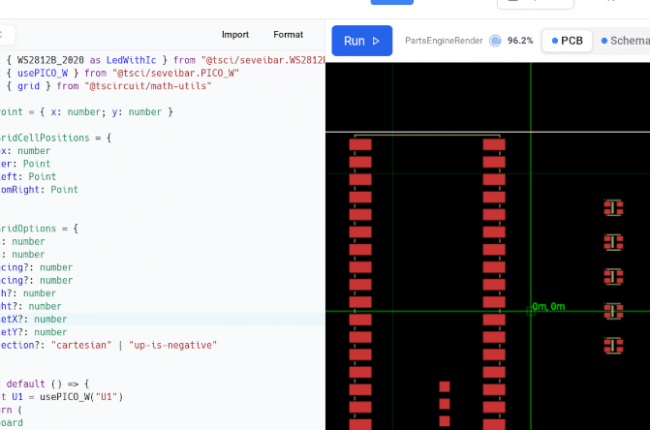Click usePICO_W in import line

(x=42, y=73)
